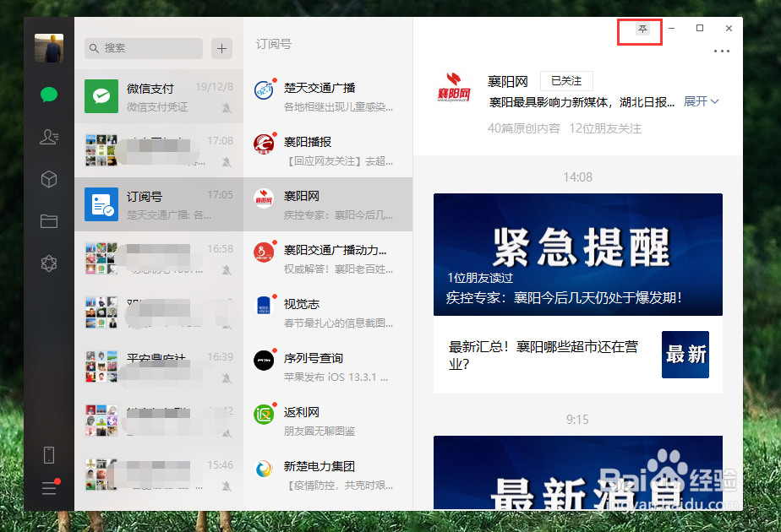Viewport: 781px width, 532px height.
Task: Click 序列号查询 black avatar icon
Action: (x=264, y=361)
